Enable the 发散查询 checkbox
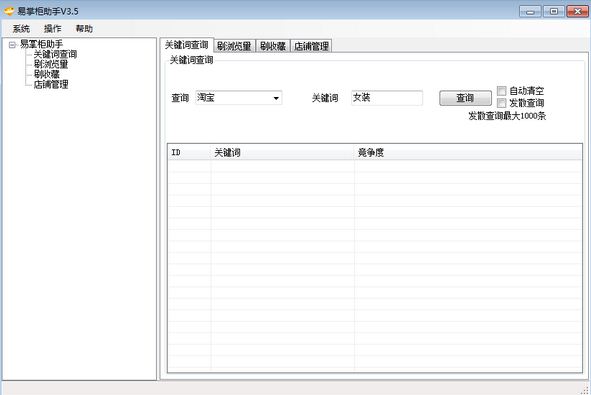 tap(501, 103)
